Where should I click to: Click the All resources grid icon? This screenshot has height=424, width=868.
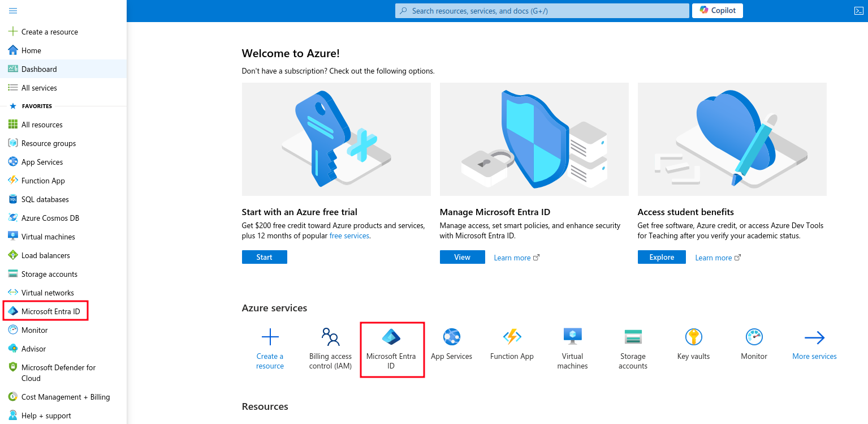tap(13, 125)
